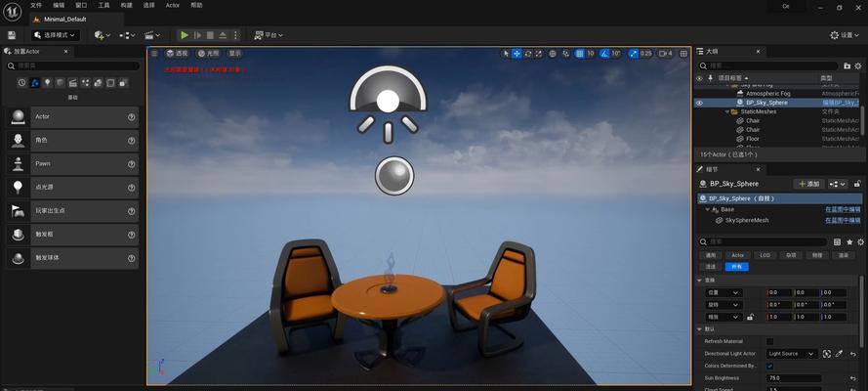This screenshot has width=868, height=391.
Task: Toggle Colors Determined By Sun checkbox
Action: click(x=770, y=367)
